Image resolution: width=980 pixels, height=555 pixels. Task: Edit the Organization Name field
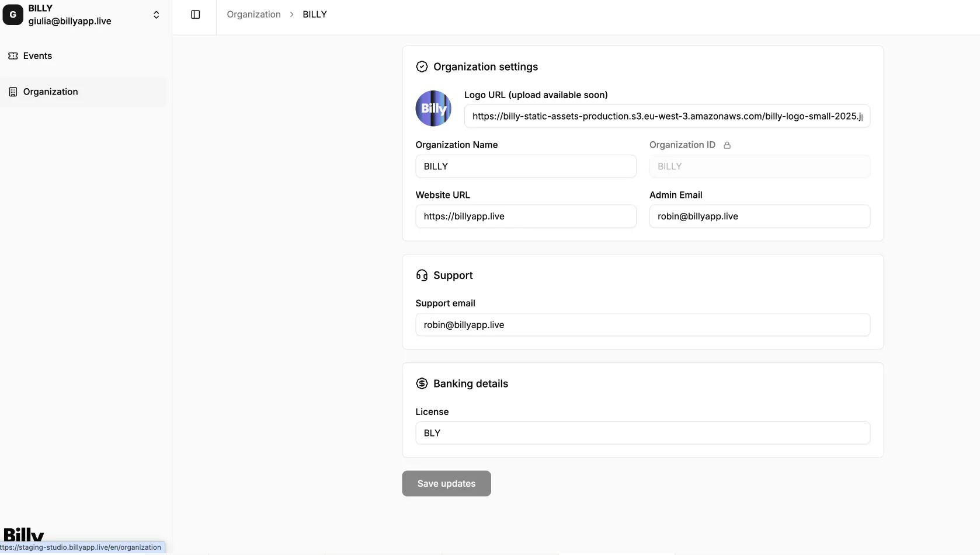coord(526,166)
